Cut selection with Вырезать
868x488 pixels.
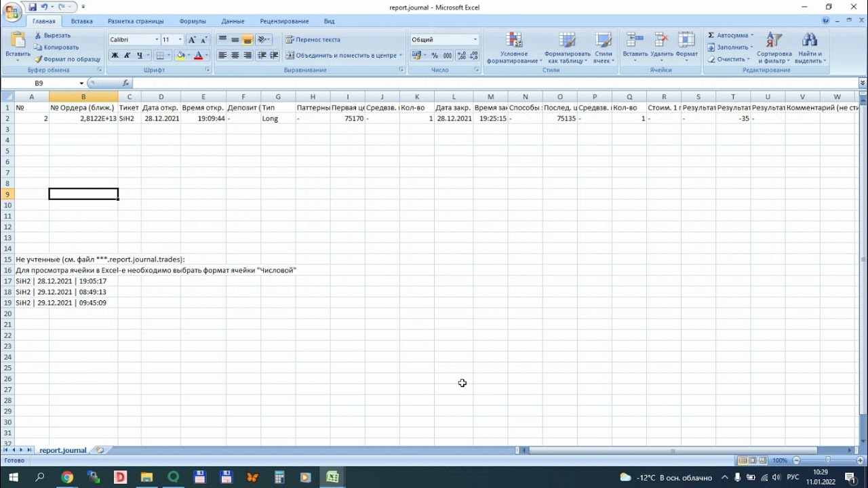tap(53, 35)
